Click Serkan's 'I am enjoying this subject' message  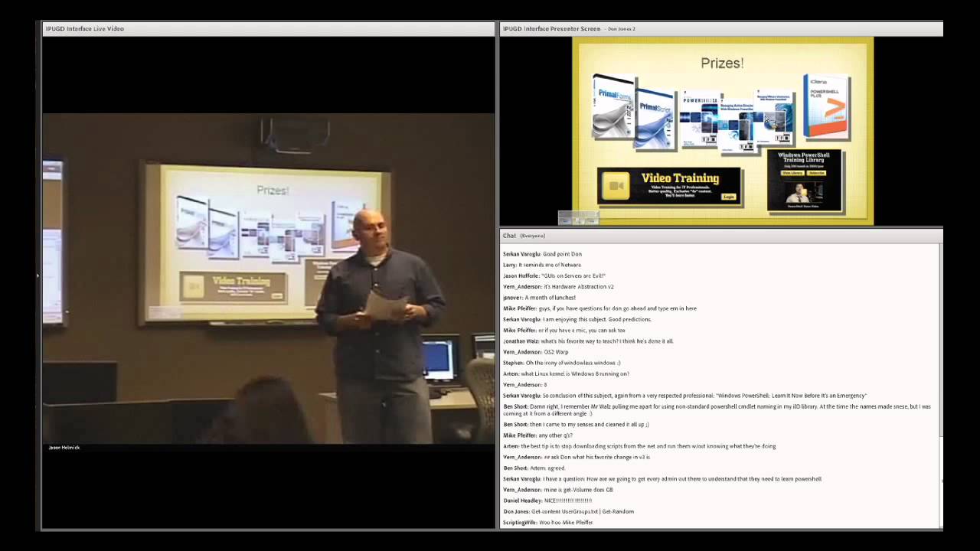pos(577,319)
